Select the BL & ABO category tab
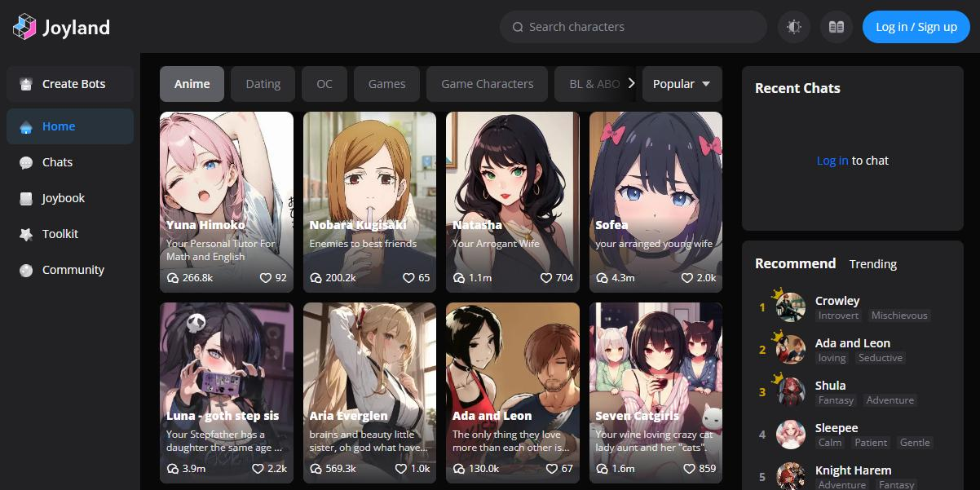 pos(594,84)
